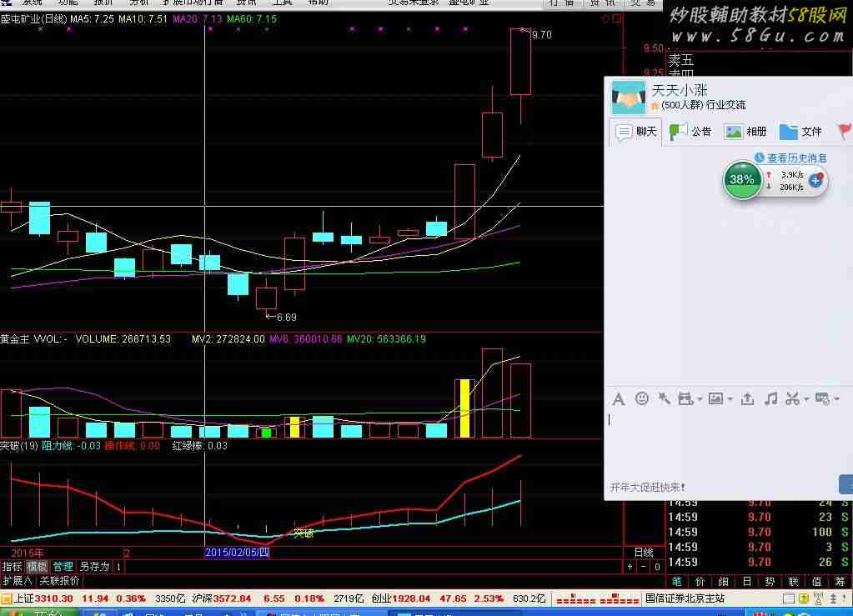
Task: Click the 关联报价 button
Action: pos(59,581)
